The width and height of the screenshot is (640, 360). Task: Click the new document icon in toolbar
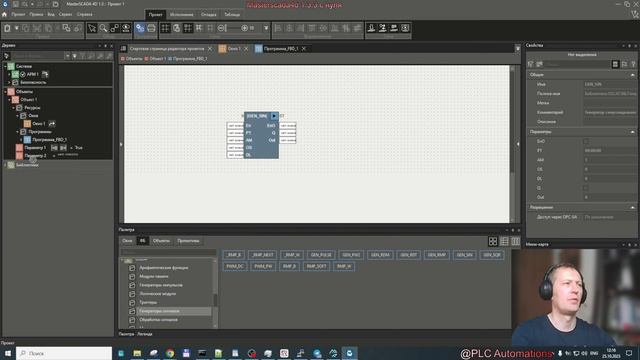[x=7, y=28]
